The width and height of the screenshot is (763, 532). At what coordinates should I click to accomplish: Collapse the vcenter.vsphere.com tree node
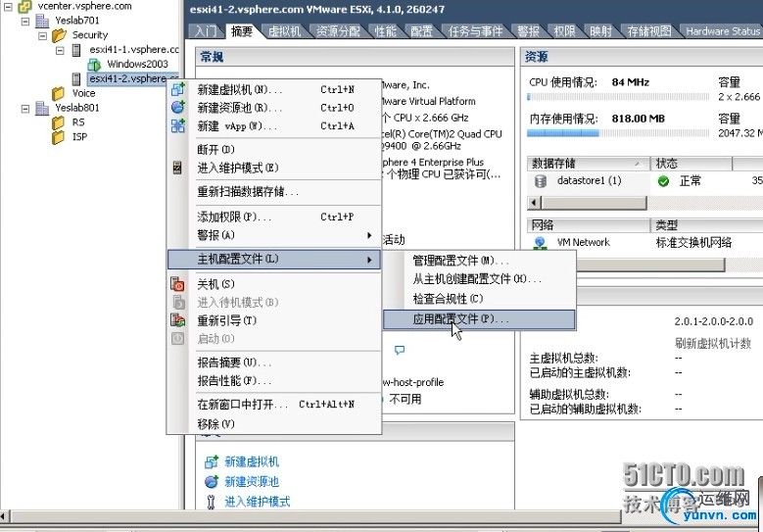pos(8,6)
